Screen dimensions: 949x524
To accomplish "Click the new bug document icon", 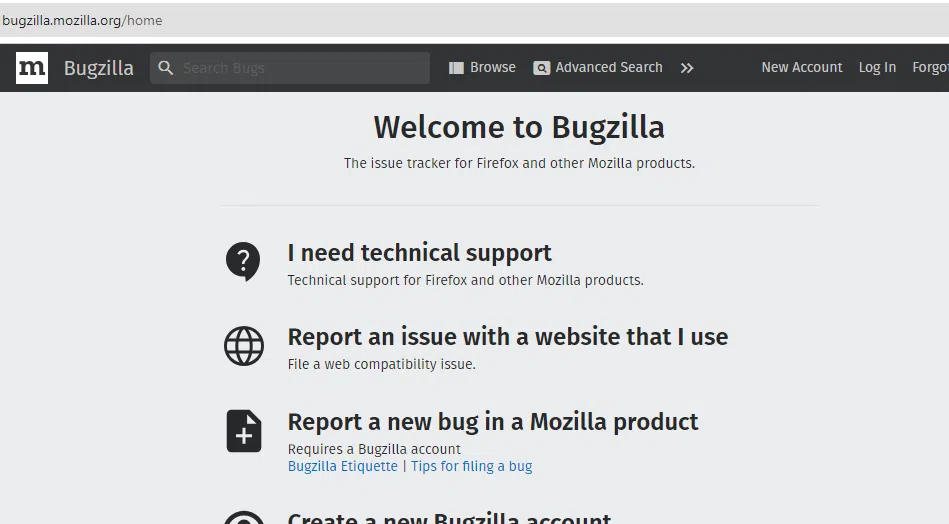I will [243, 432].
